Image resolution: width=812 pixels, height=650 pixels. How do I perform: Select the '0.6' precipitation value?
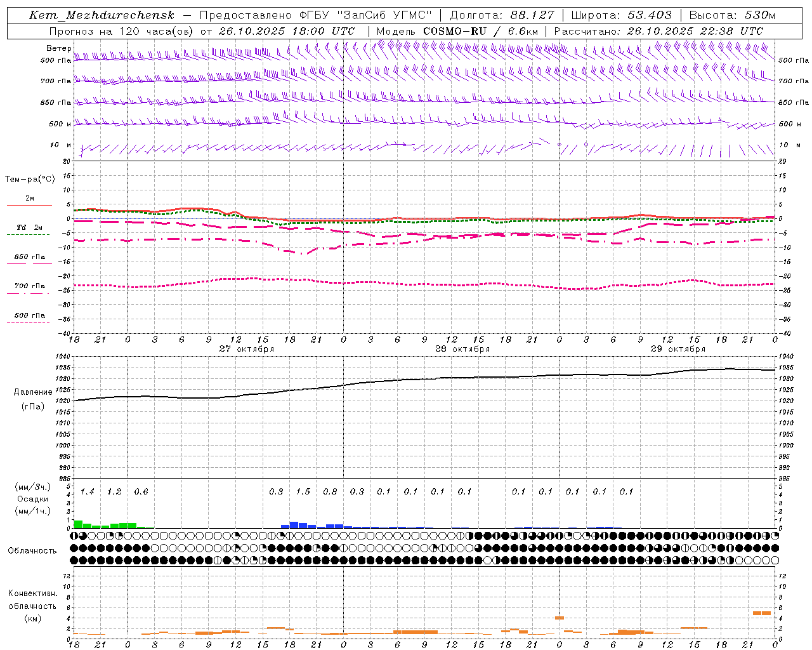(x=141, y=492)
